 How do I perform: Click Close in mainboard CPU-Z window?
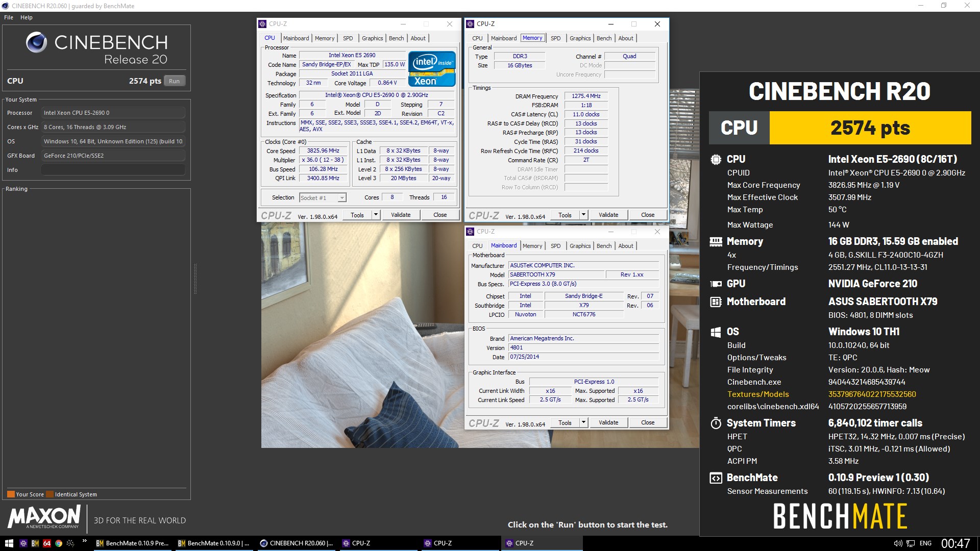point(648,422)
